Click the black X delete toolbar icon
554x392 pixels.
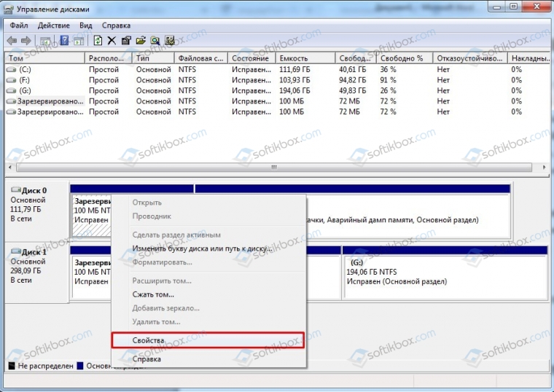(112, 41)
